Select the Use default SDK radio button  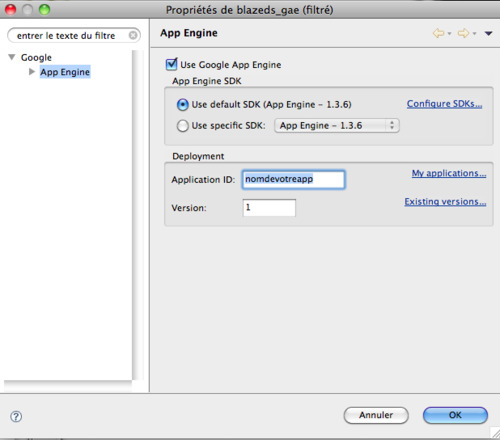pyautogui.click(x=183, y=105)
